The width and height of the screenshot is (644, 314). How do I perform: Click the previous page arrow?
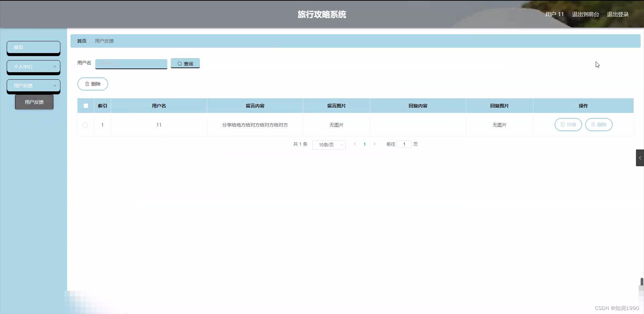(x=355, y=144)
